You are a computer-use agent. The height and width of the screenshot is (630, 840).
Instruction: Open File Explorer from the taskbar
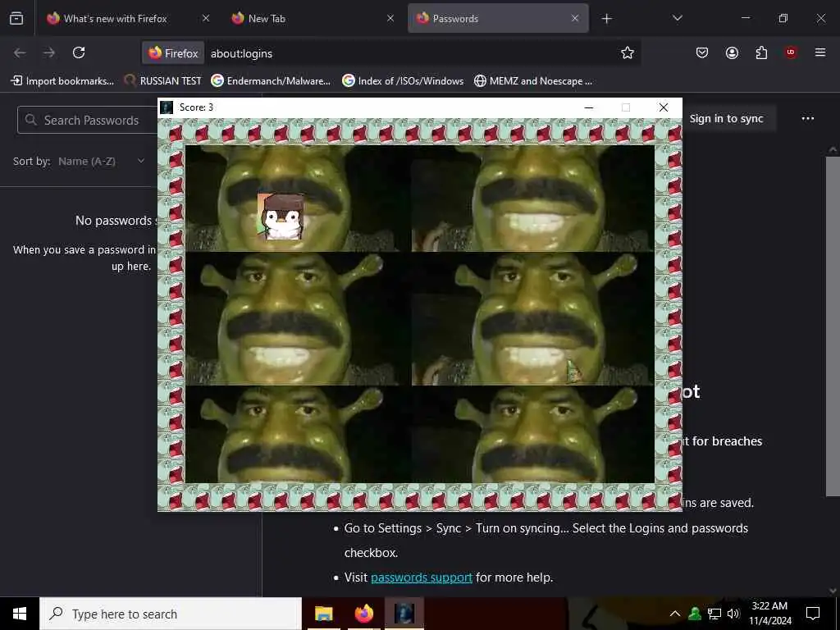[323, 614]
